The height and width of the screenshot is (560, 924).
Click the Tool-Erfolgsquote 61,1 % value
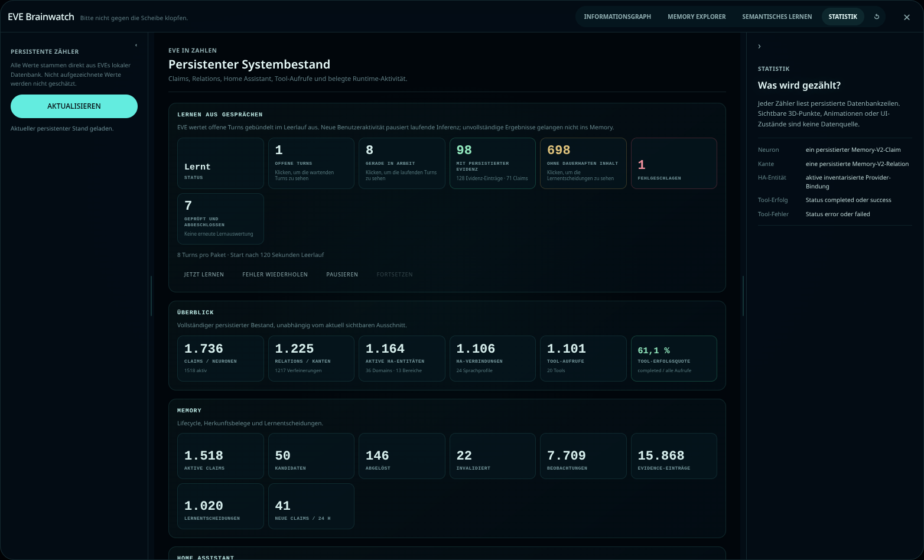(653, 350)
